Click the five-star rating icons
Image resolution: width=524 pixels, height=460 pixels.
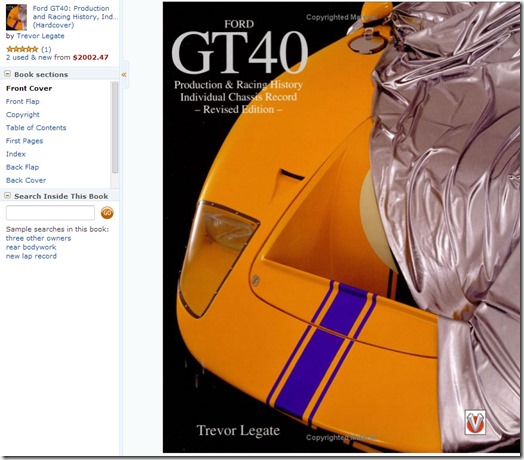22,49
